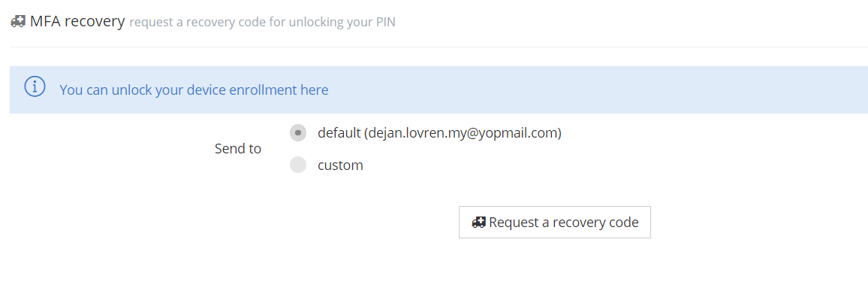Image resolution: width=868 pixels, height=288 pixels.
Task: Click the word default next to the radio
Action: [x=339, y=133]
